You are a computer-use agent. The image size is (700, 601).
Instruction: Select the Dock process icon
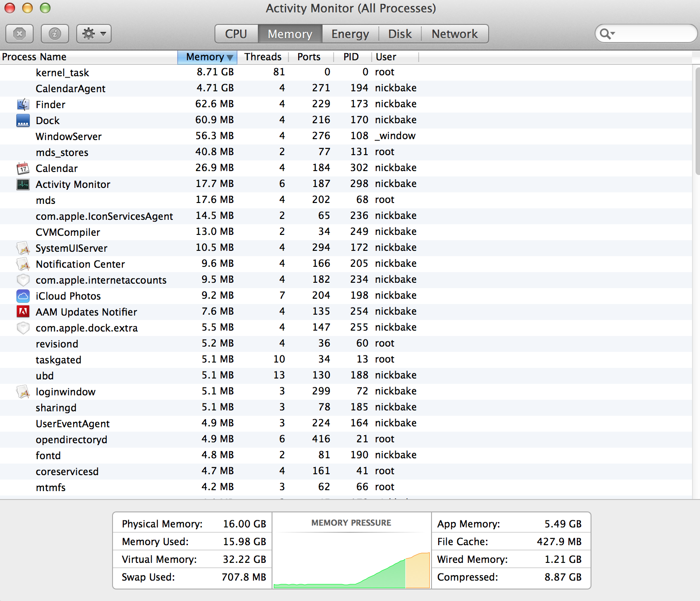point(23,121)
